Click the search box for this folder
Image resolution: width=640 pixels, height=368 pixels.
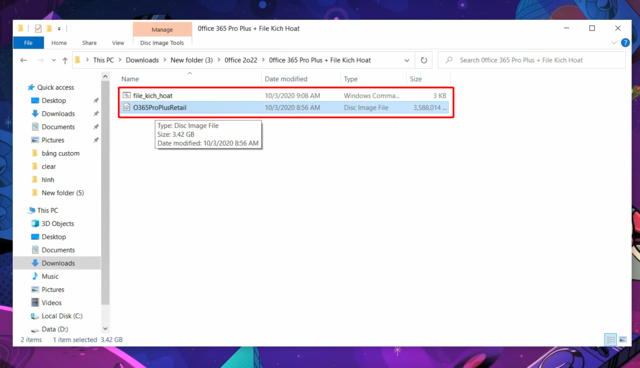click(x=531, y=60)
